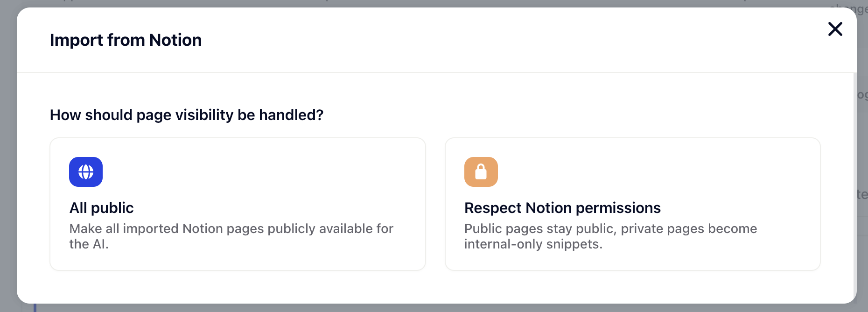
Task: Click the "Public pages stay public" description
Action: pyautogui.click(x=610, y=228)
